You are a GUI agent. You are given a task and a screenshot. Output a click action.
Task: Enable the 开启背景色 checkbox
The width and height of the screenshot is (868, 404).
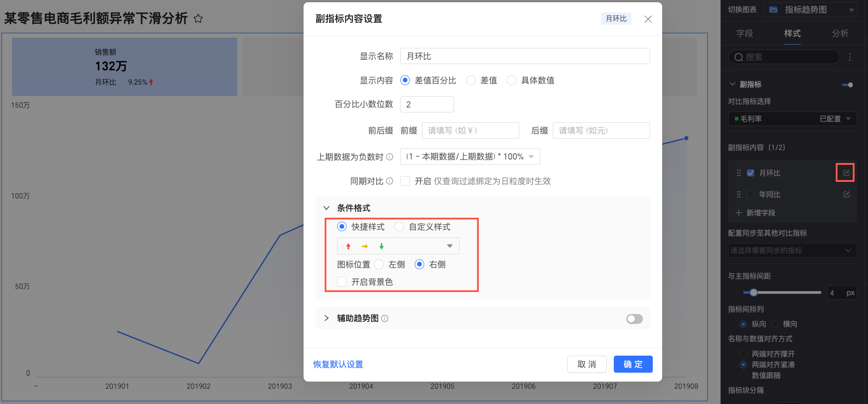(342, 282)
